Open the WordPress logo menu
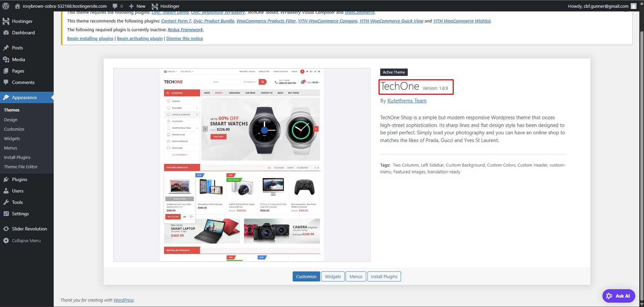Image resolution: width=644 pixels, height=307 pixels. coord(6,6)
